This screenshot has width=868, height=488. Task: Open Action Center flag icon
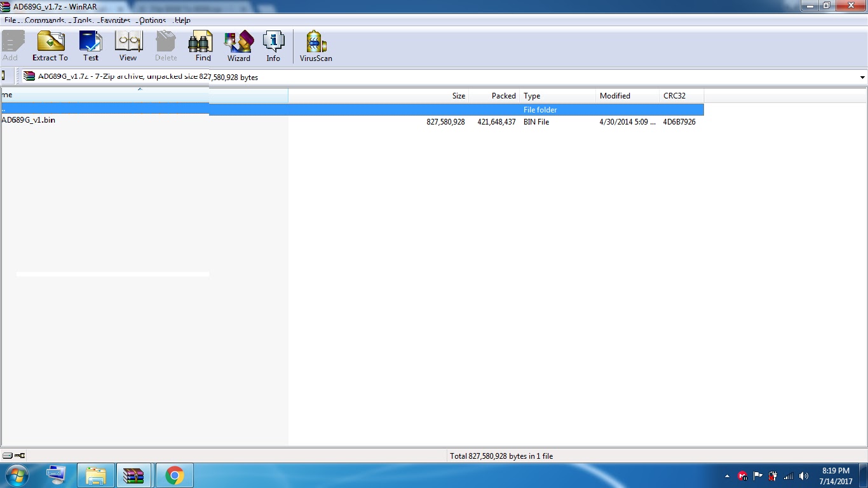(757, 476)
